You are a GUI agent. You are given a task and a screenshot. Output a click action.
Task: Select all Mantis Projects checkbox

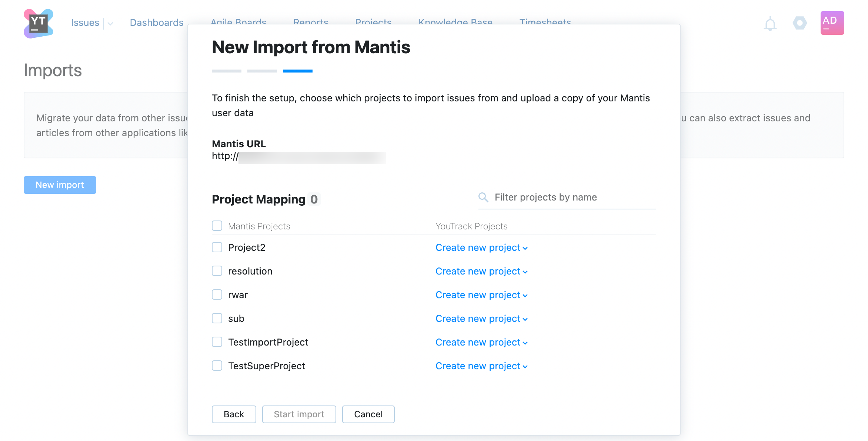[x=217, y=226]
